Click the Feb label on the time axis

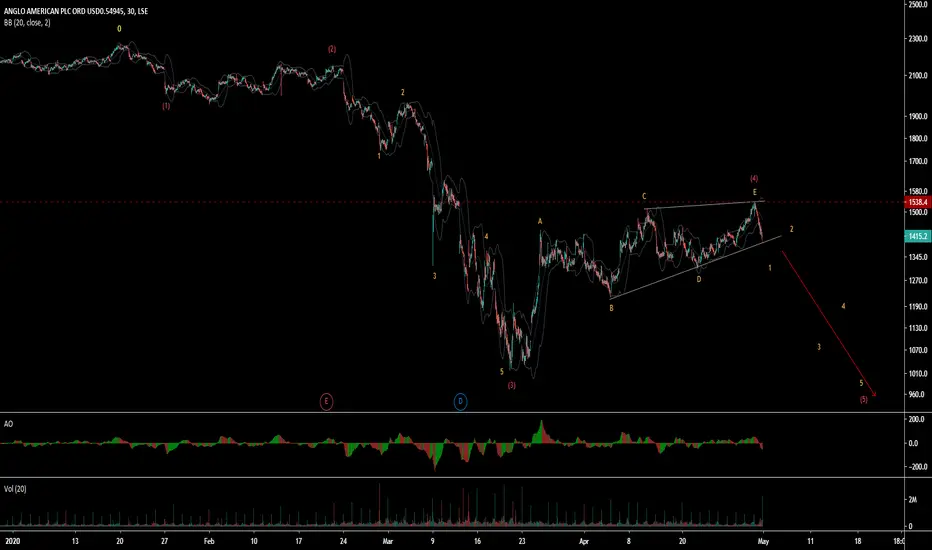(209, 541)
